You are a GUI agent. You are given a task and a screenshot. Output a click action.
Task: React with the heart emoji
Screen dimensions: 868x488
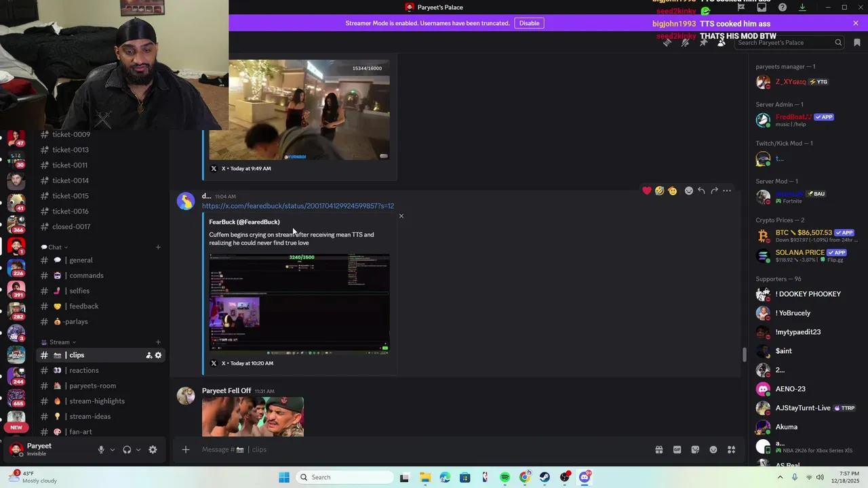click(647, 191)
